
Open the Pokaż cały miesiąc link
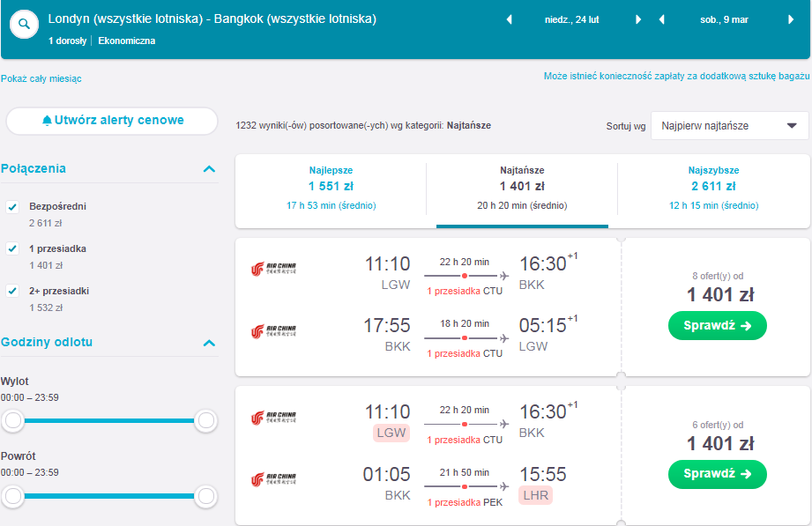(41, 78)
